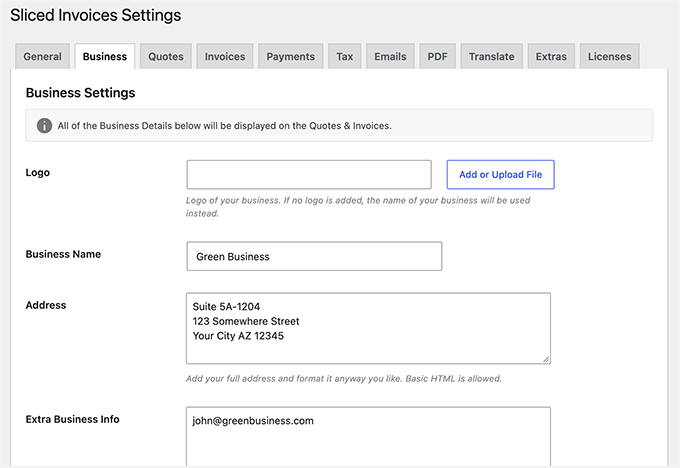The width and height of the screenshot is (680, 468).
Task: Show the Tax settings tab
Action: (345, 56)
